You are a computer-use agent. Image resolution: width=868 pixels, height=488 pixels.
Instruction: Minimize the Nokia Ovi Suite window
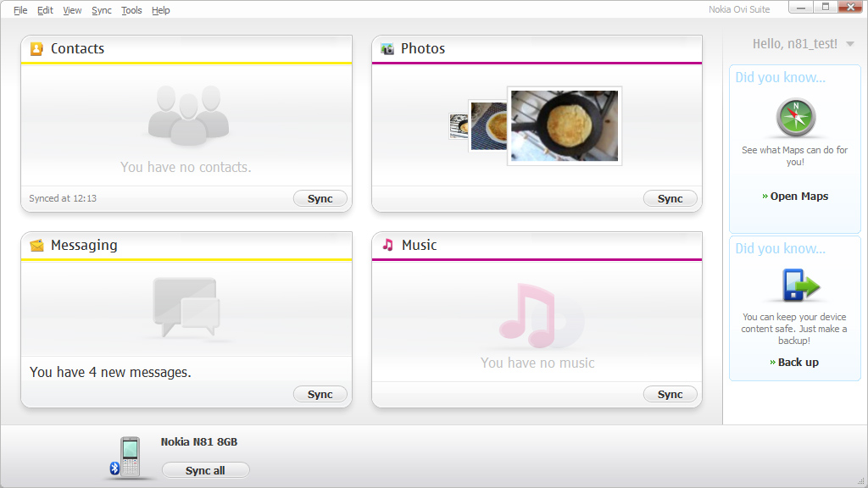[801, 7]
